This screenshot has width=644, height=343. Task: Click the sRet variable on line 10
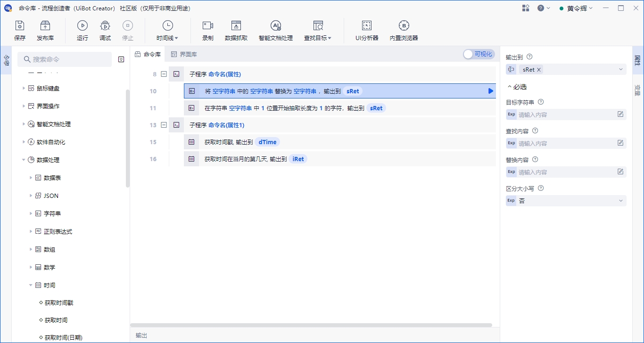pos(353,91)
